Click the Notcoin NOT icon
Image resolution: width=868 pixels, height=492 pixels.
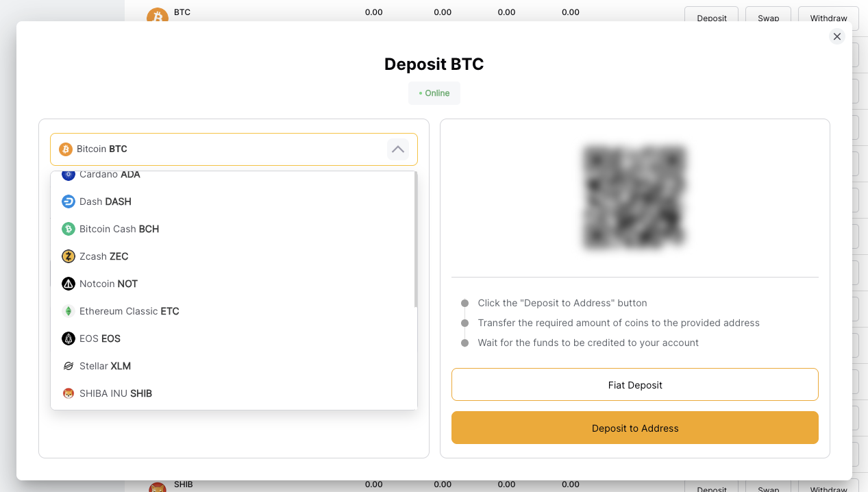67,284
